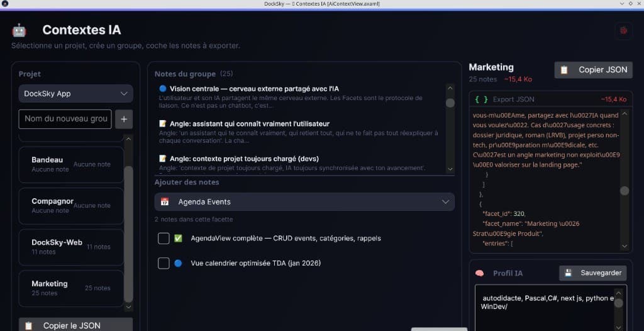644x331 pixels.
Task: Click the '2 notes dans cette facette' text
Action: tap(194, 219)
